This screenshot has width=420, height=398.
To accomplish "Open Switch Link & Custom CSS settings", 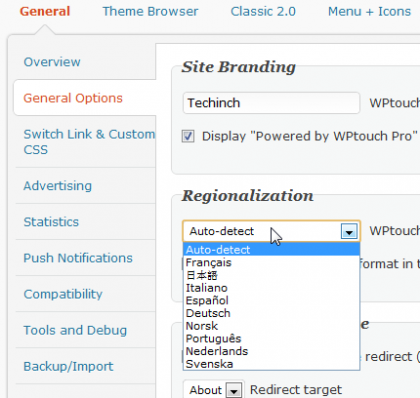I will (x=89, y=142).
